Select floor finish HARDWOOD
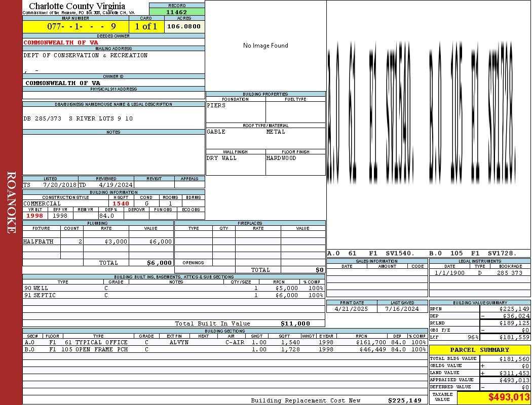This screenshot has height=405, width=532. tap(281, 158)
